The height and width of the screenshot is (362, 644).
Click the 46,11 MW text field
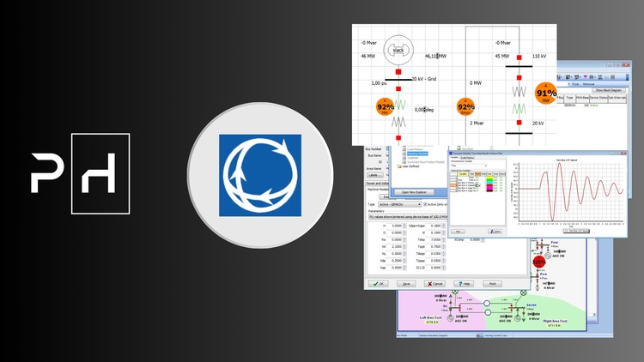point(435,57)
